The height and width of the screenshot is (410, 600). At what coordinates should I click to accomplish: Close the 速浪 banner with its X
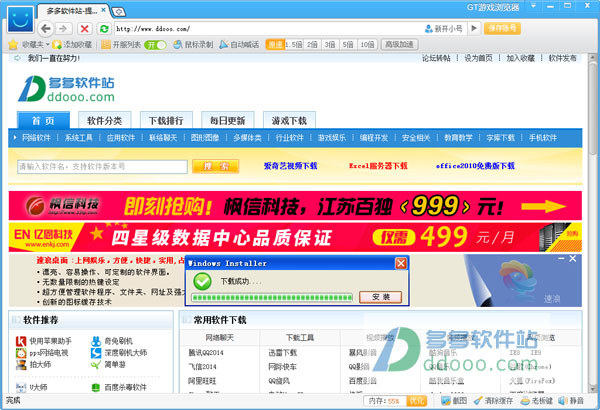572,259
